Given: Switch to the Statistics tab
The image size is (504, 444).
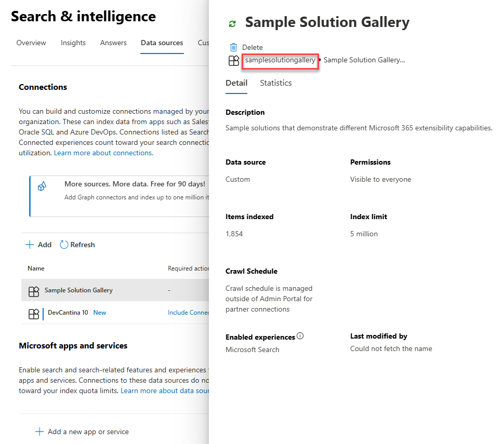Looking at the screenshot, I should click(276, 83).
